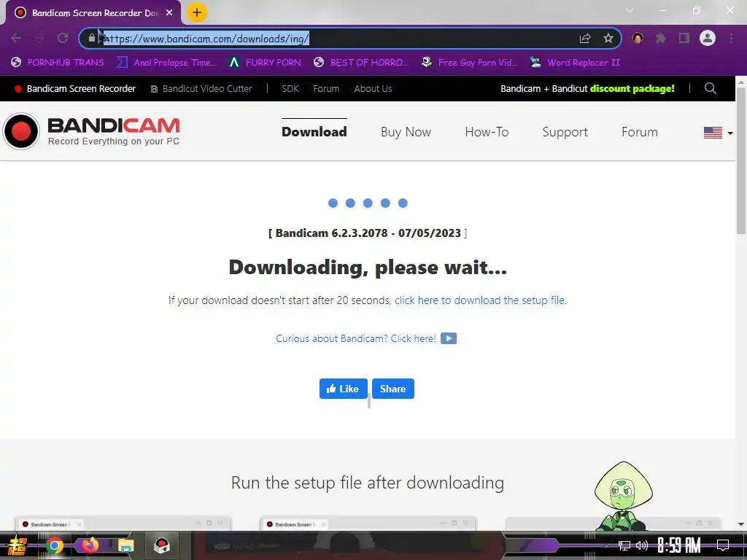Click the Facebook Share button

[393, 389]
